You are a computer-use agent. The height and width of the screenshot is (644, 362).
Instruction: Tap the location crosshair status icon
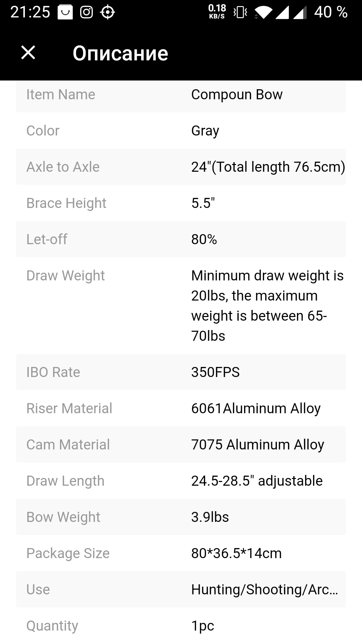pos(108,12)
